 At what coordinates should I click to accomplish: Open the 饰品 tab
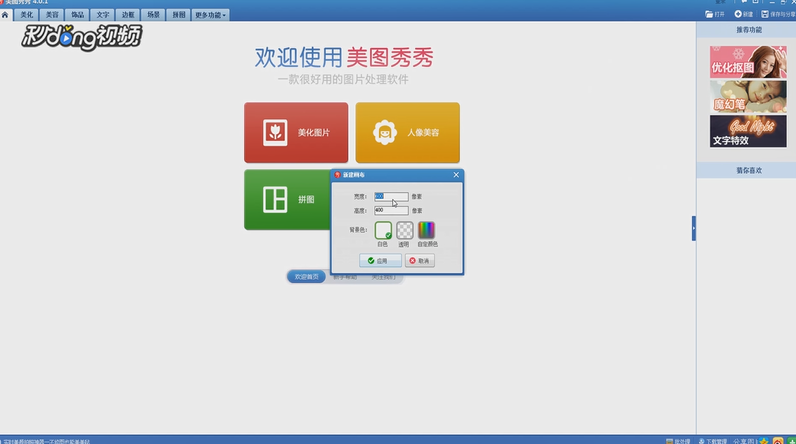tap(77, 15)
